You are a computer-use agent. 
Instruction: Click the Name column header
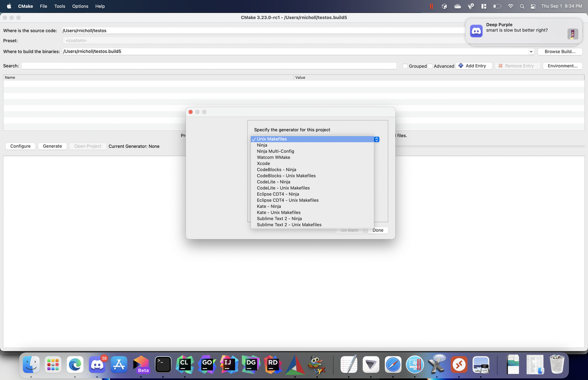149,77
